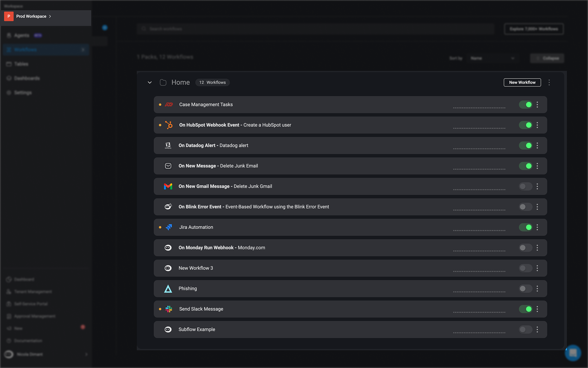Disable the Create a HubSpot user toggle

pos(525,125)
